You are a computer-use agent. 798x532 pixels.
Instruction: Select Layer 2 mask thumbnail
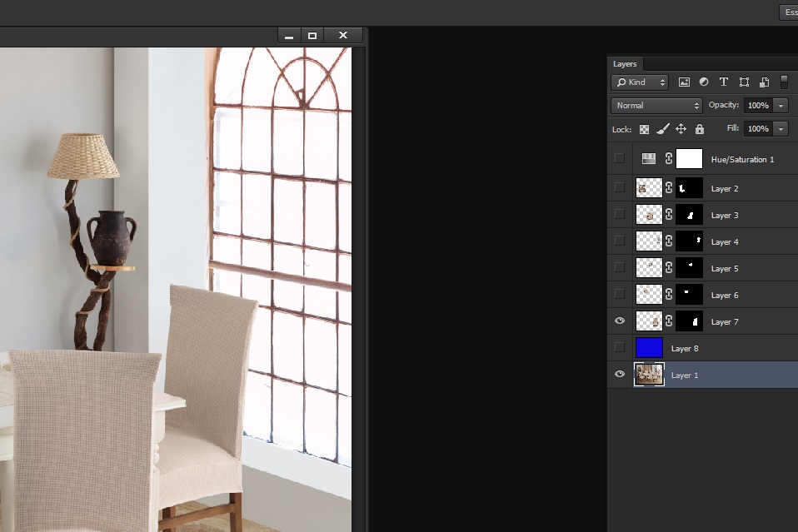point(689,187)
